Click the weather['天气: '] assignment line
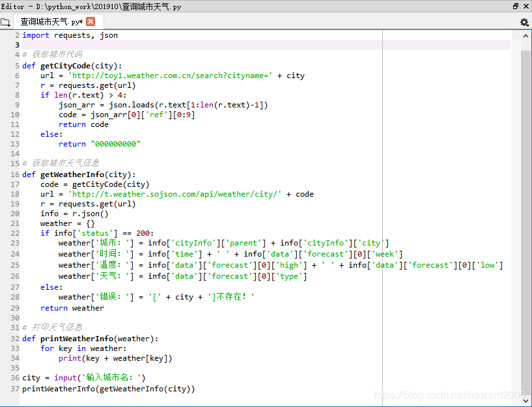Screen dimensions: 532x407 [182, 276]
